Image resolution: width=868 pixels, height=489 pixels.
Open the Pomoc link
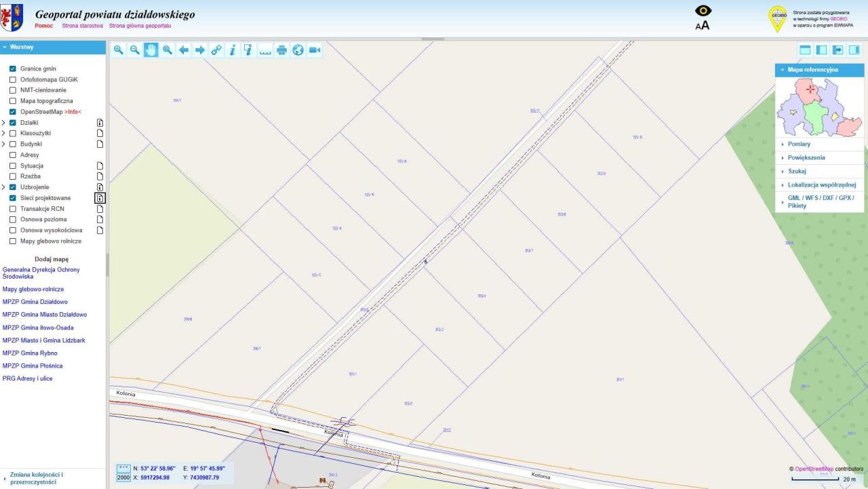point(44,26)
